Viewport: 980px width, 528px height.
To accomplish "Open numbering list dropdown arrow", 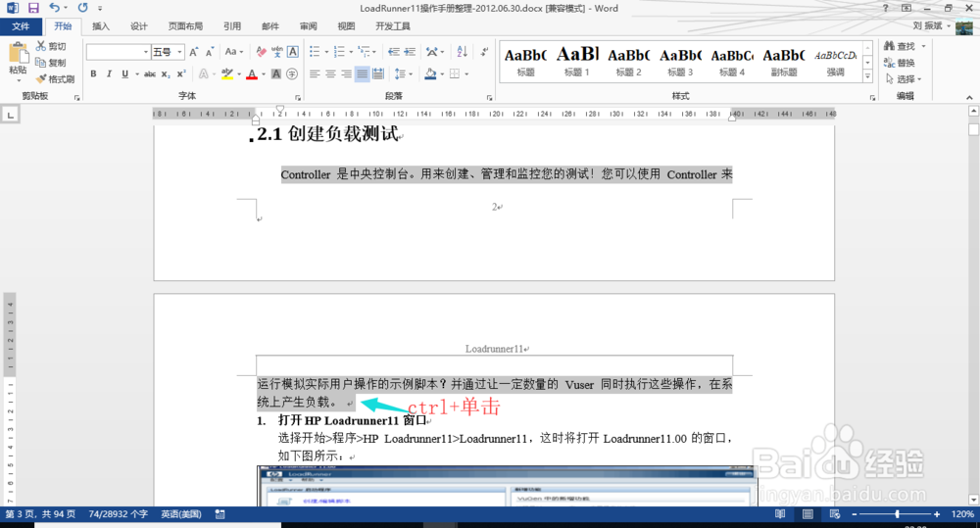I will (351, 52).
